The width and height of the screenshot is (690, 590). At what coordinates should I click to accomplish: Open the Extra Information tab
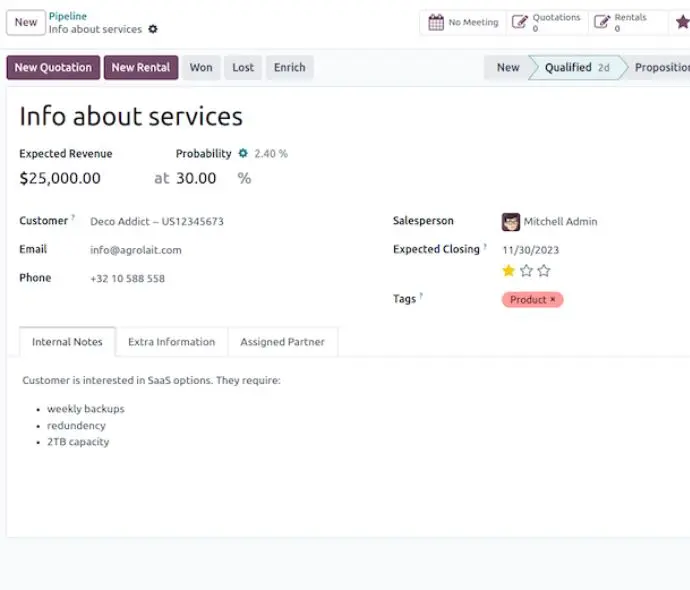coord(172,342)
